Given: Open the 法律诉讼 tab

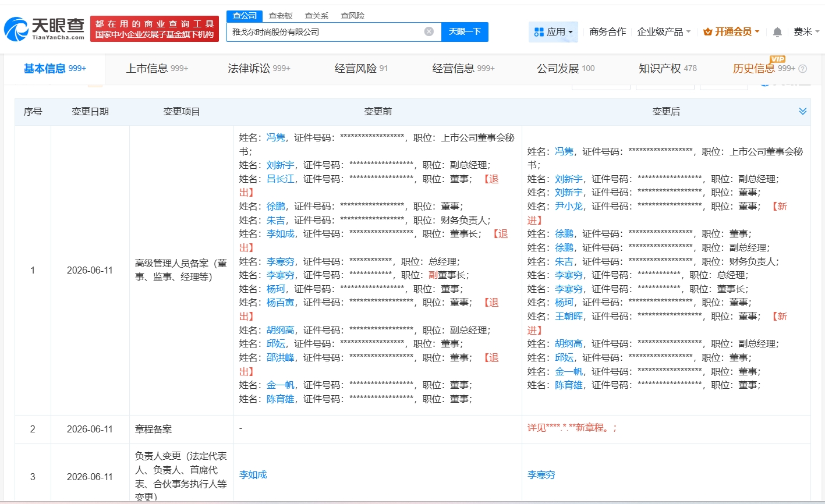Looking at the screenshot, I should tap(259, 69).
